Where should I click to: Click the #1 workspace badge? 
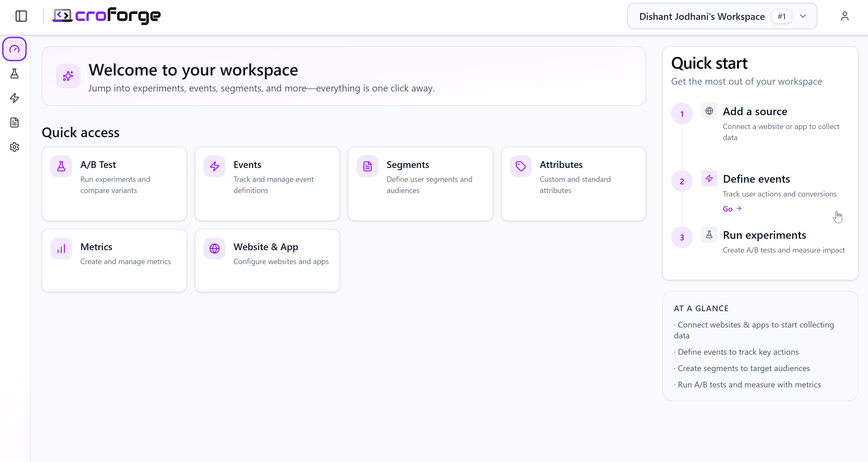tap(781, 16)
